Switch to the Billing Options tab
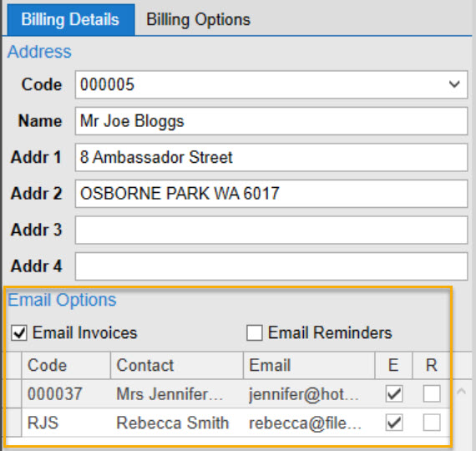This screenshot has width=476, height=451. tap(198, 20)
